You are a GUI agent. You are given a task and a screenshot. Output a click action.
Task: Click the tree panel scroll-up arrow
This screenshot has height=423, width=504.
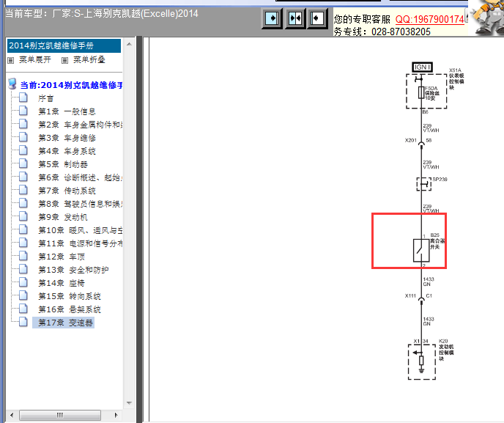(129, 44)
